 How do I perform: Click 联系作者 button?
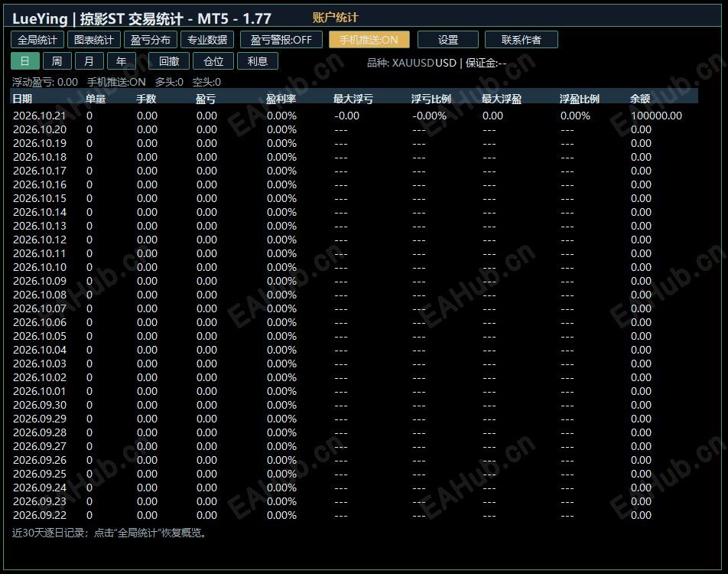[522, 40]
